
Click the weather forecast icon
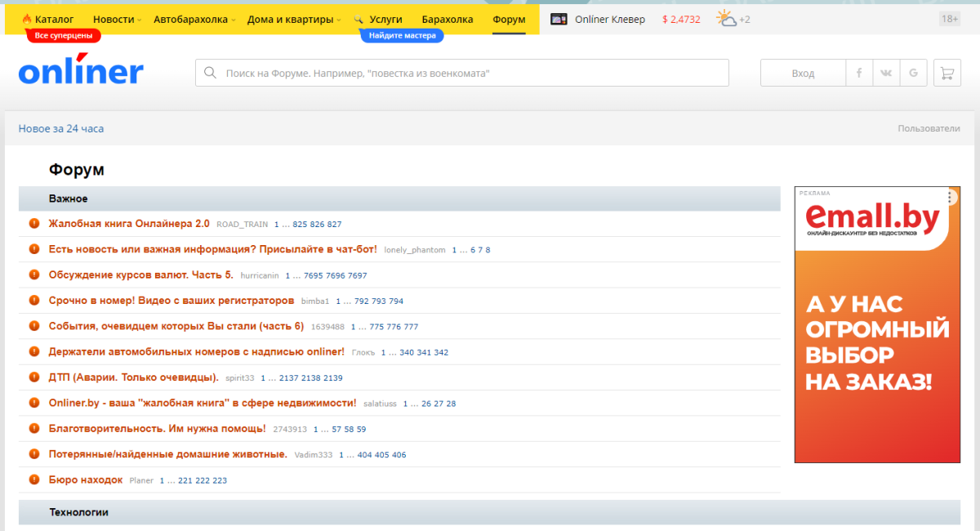pyautogui.click(x=726, y=19)
